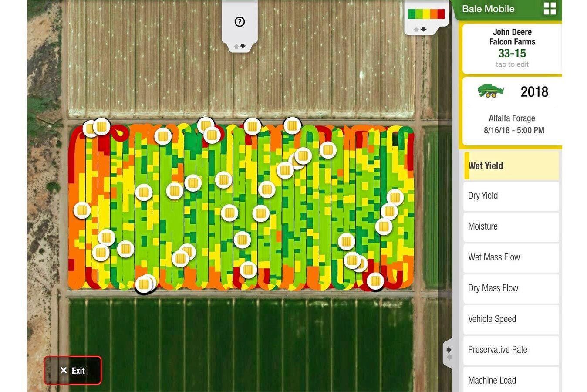Exit the map view
The image size is (587, 392).
pos(73,370)
